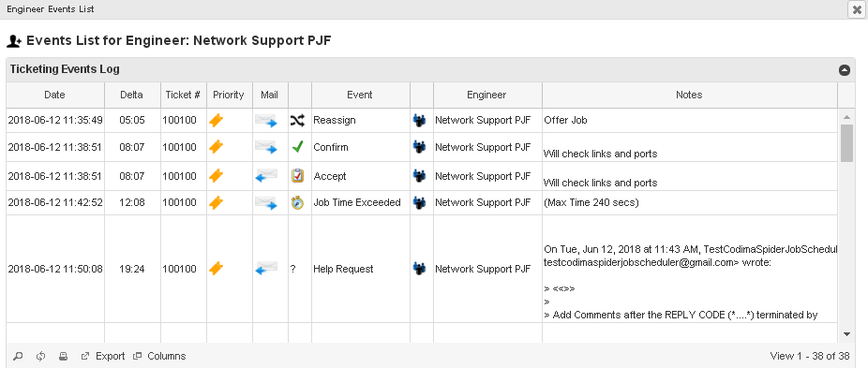Screen dimensions: 868x368
Task: Click the vertical scrollbar thumb
Action: pyautogui.click(x=847, y=142)
